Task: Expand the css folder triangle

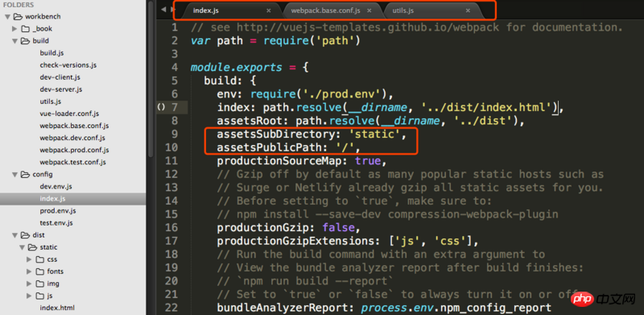Action: point(29,259)
